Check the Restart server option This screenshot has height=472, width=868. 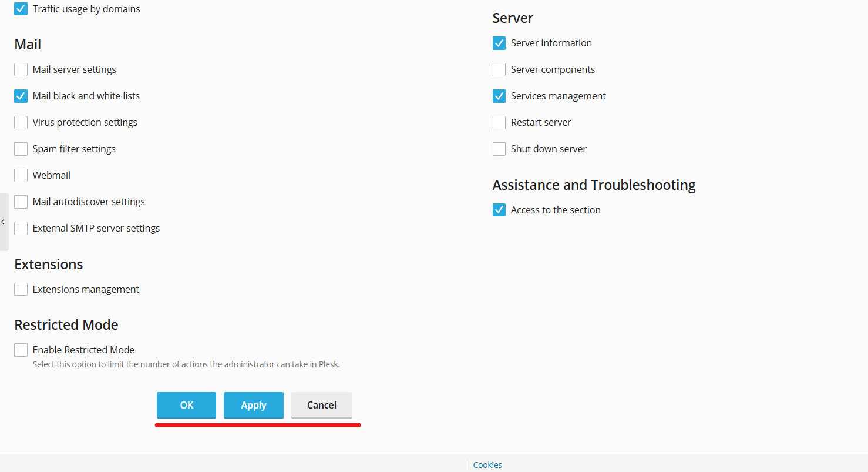(499, 122)
